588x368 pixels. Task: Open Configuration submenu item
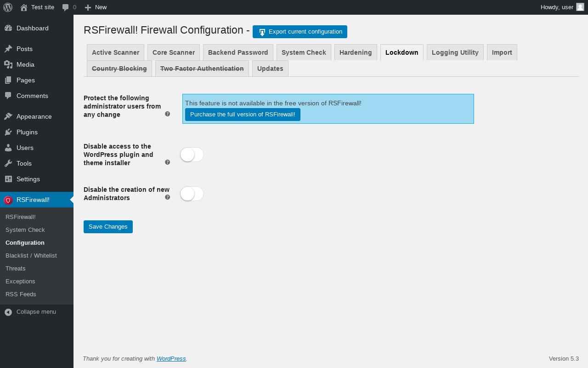(x=25, y=242)
